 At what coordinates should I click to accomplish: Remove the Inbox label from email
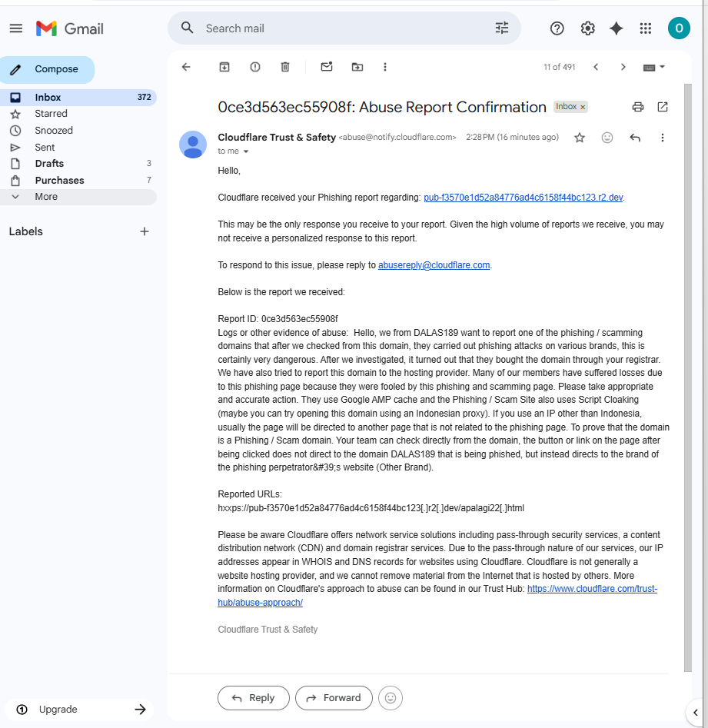(x=583, y=107)
